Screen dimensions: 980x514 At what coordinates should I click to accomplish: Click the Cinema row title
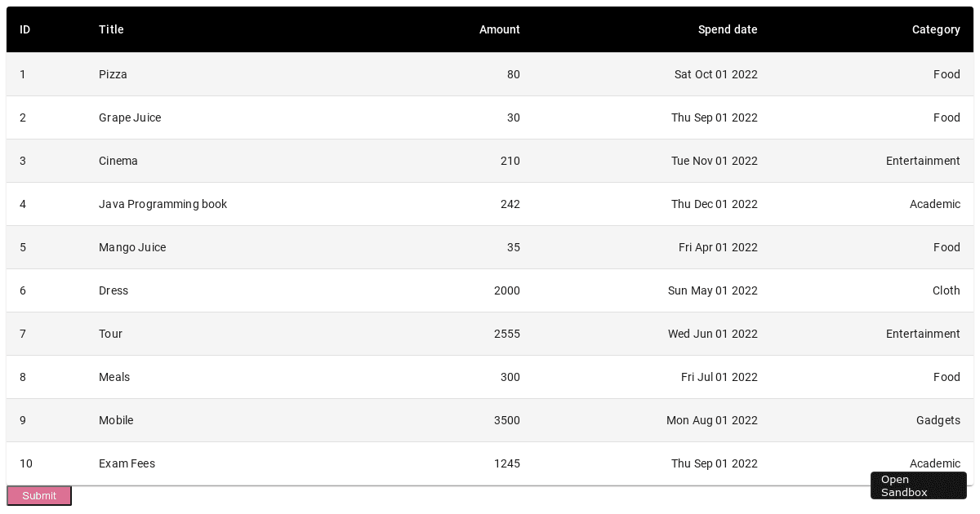pyautogui.click(x=118, y=161)
